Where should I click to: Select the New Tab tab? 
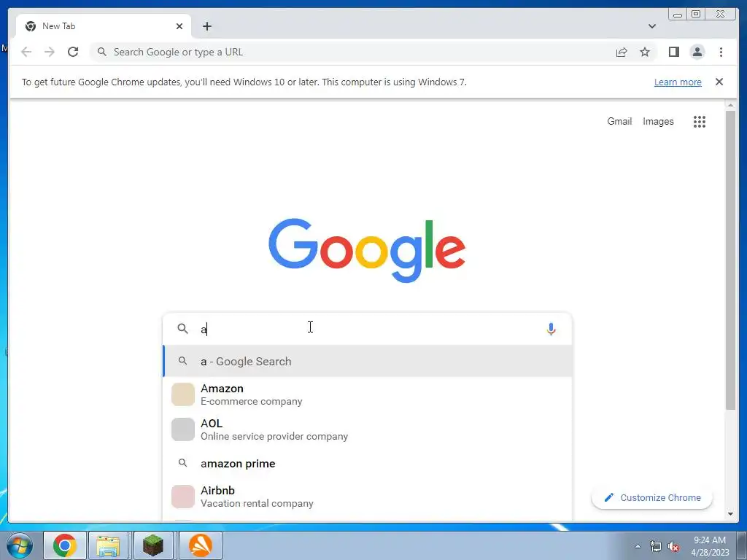(104, 26)
